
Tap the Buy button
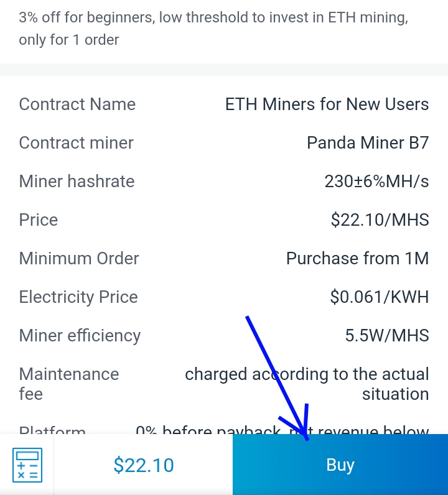(340, 465)
